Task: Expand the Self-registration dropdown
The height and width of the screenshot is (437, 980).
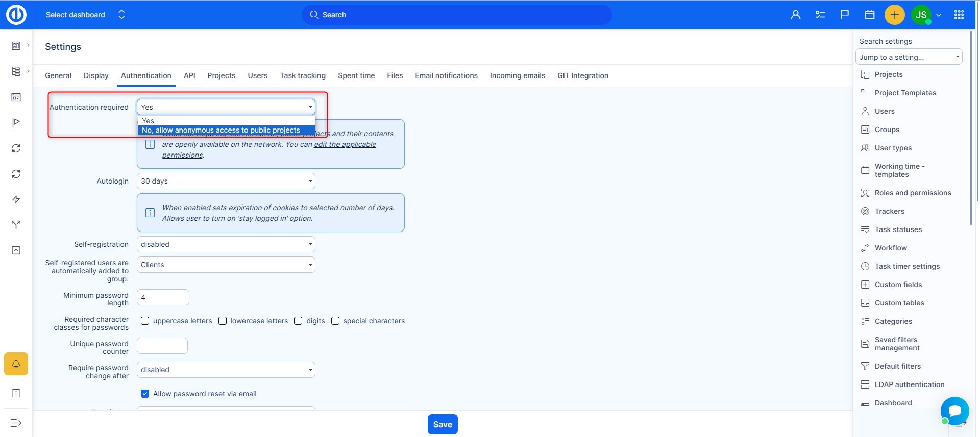Action: [226, 244]
